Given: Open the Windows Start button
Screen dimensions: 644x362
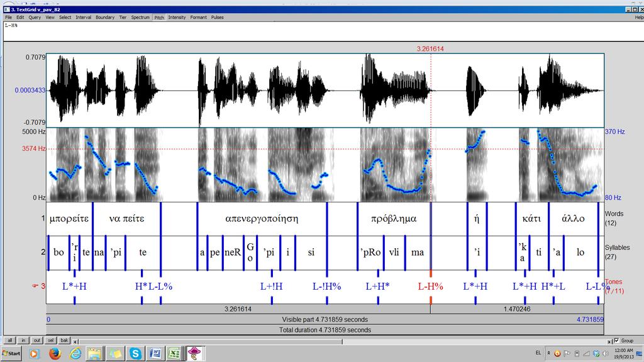Looking at the screenshot, I should (x=11, y=353).
